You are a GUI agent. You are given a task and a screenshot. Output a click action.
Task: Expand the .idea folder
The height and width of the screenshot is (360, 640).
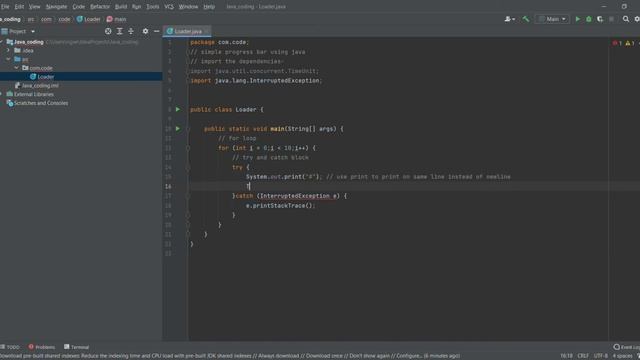(8, 50)
